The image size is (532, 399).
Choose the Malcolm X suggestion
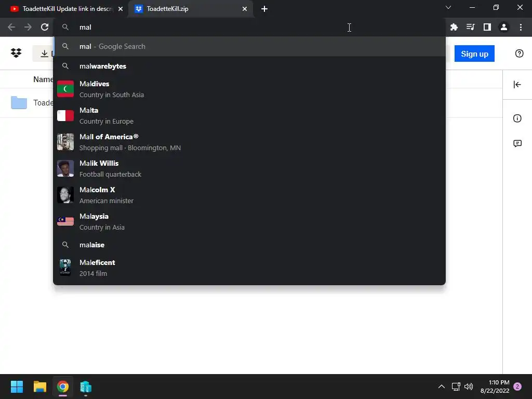(249, 195)
